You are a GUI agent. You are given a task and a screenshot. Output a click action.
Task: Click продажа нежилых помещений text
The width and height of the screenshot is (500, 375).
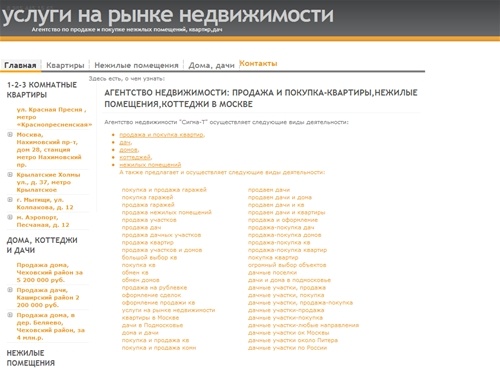coord(167,212)
